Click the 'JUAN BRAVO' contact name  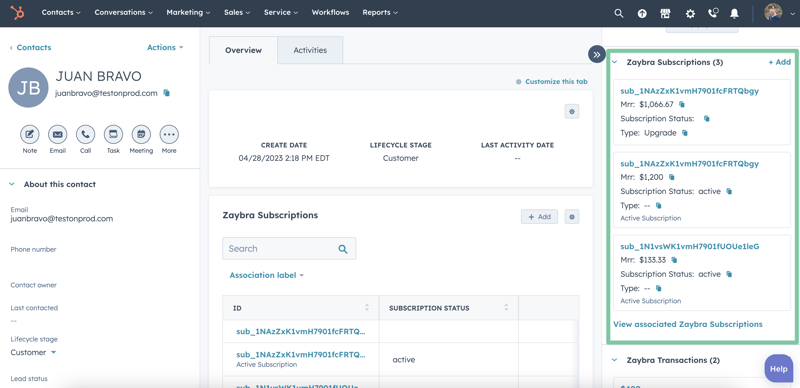98,77
